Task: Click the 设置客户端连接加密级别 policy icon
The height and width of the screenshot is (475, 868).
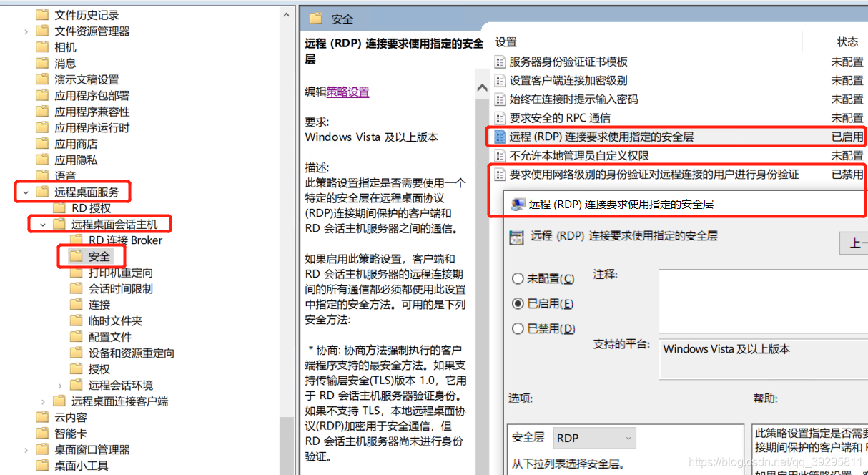Action: [500, 81]
